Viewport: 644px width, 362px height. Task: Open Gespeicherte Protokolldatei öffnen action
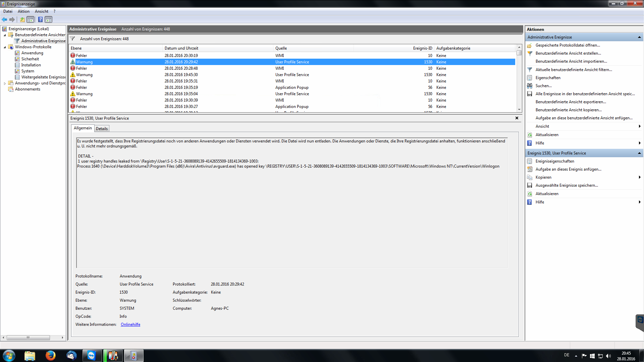[x=568, y=45]
